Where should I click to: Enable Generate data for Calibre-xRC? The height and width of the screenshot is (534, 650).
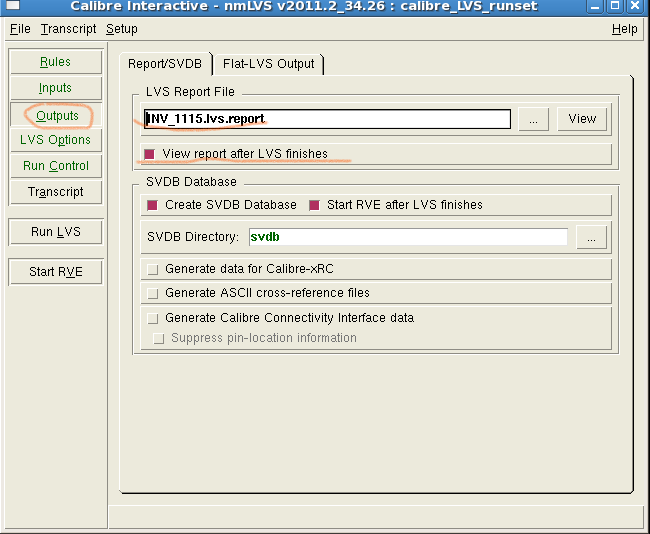coord(153,269)
